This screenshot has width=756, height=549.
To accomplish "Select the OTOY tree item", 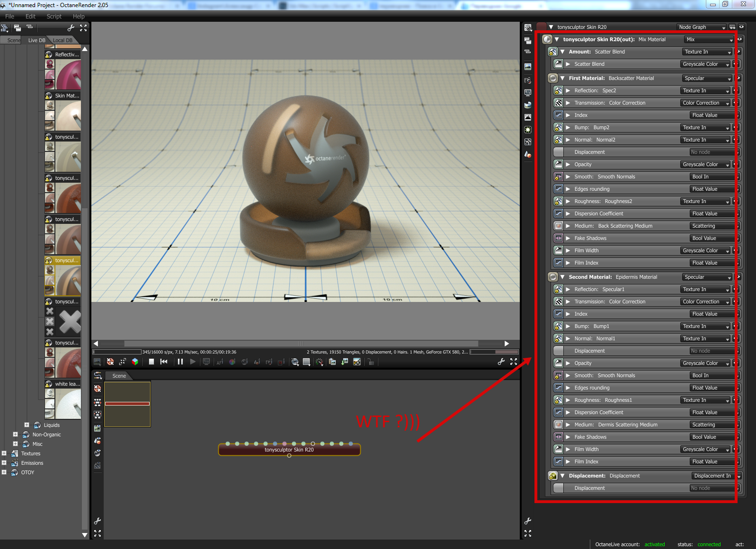I will [27, 472].
